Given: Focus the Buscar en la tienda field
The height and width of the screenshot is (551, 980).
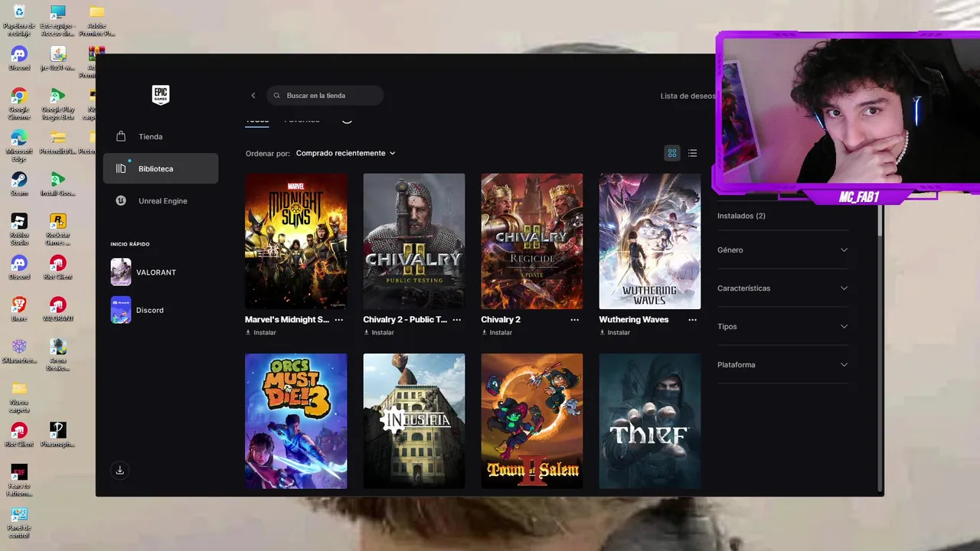Looking at the screenshot, I should 325,96.
